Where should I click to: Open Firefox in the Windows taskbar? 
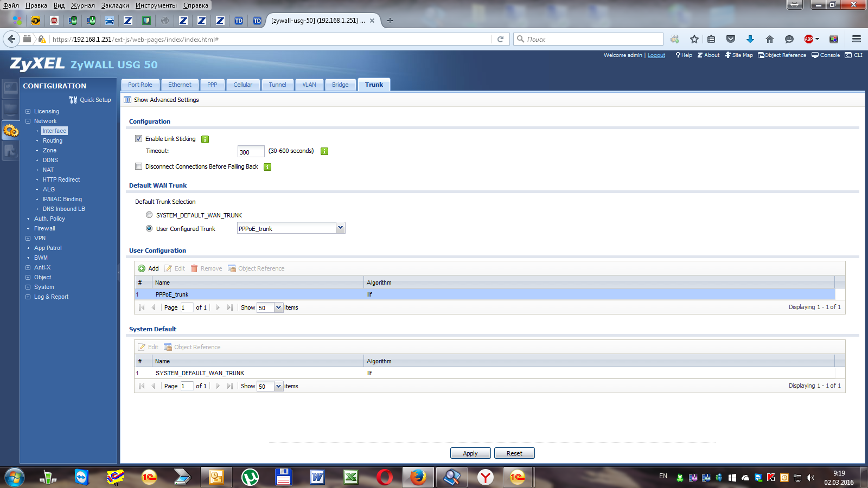click(418, 477)
